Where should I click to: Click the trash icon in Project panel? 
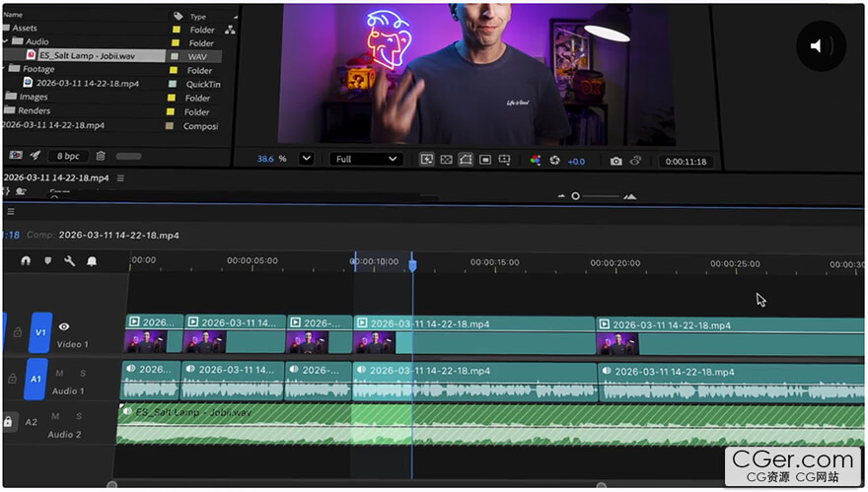click(101, 156)
